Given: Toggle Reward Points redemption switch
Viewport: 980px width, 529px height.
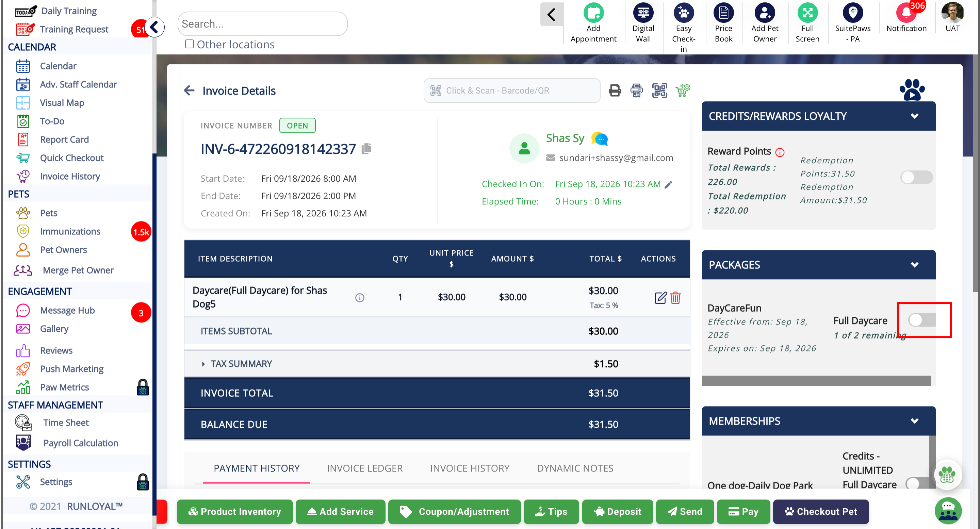Looking at the screenshot, I should (916, 177).
